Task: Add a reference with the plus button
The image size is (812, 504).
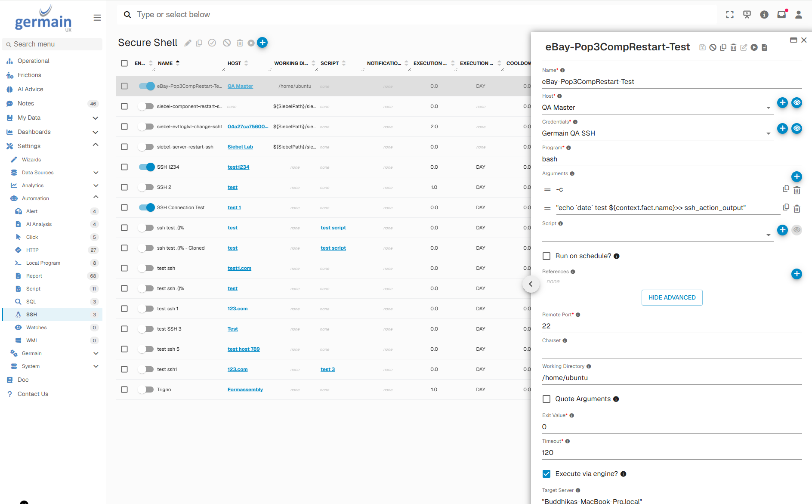Action: [797, 274]
